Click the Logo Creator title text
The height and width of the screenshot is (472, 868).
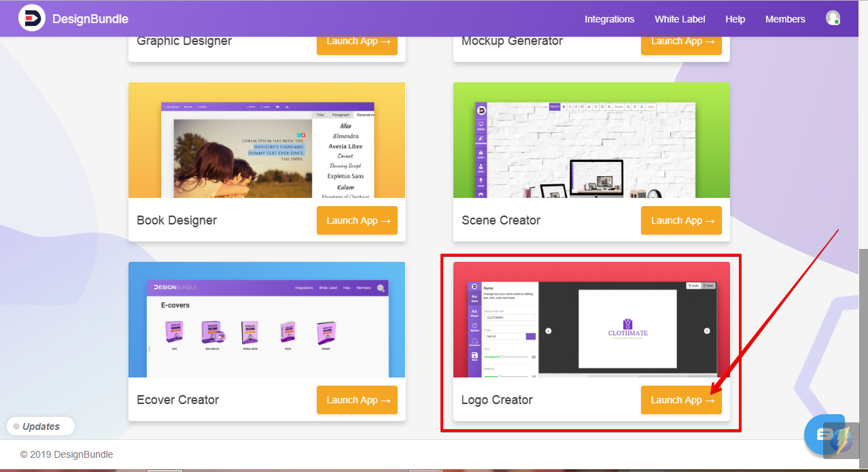[x=497, y=400]
